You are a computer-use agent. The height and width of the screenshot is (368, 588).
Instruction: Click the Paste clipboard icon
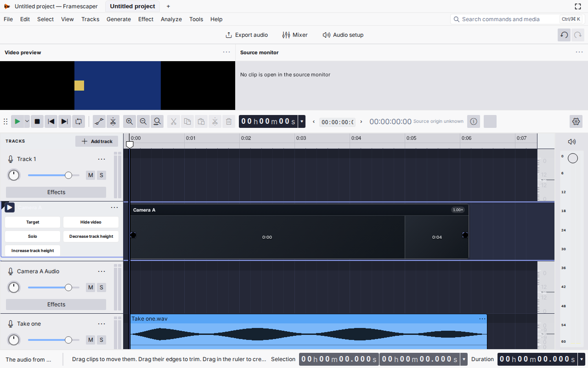click(201, 121)
